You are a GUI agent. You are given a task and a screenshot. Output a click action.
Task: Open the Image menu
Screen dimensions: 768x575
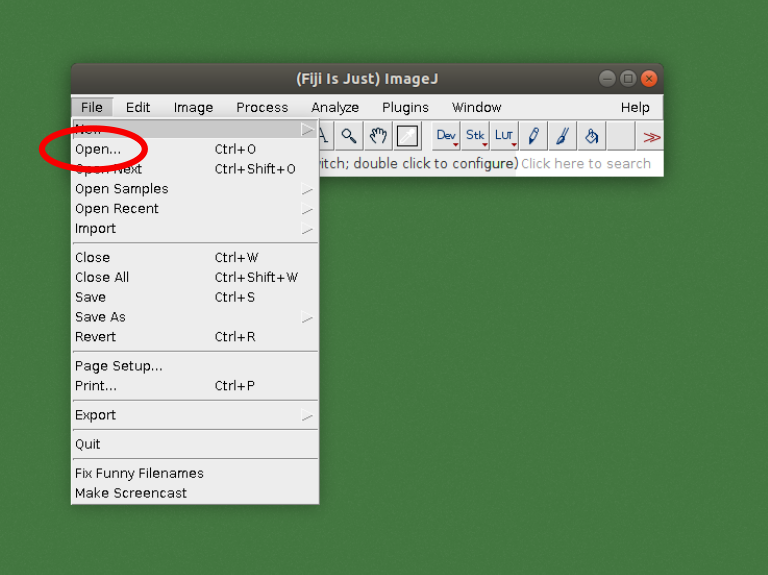coord(193,107)
